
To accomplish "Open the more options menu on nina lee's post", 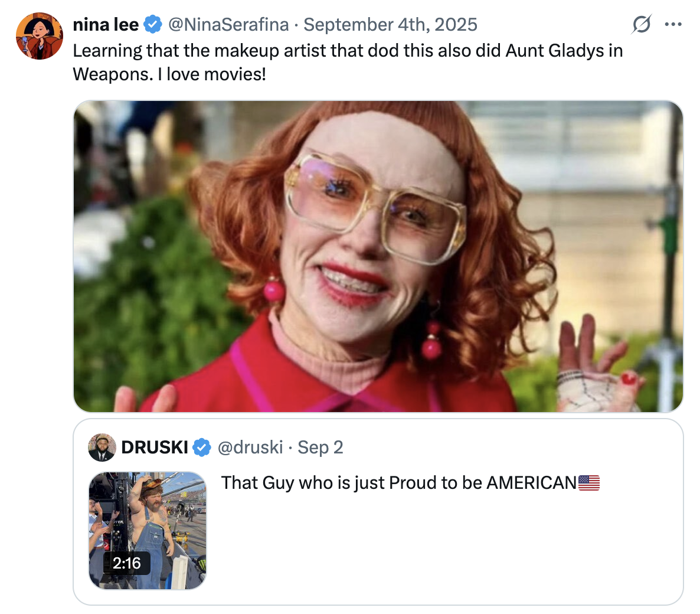I will coord(673,24).
